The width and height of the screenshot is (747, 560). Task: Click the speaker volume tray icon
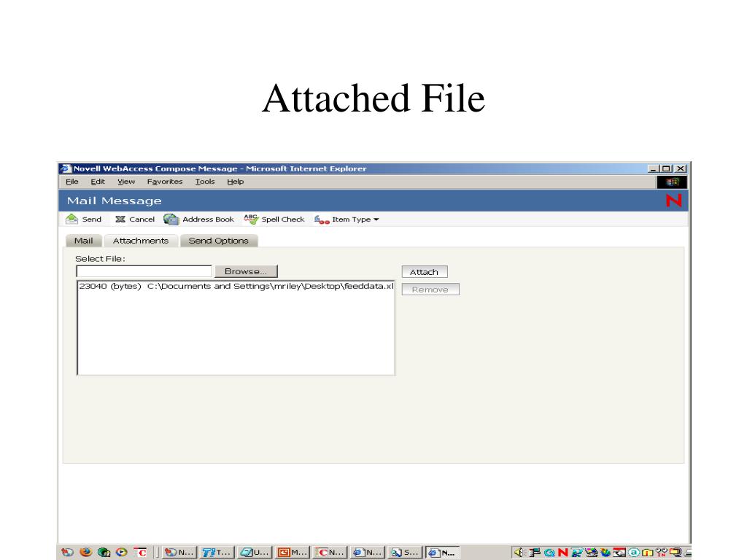click(x=518, y=552)
